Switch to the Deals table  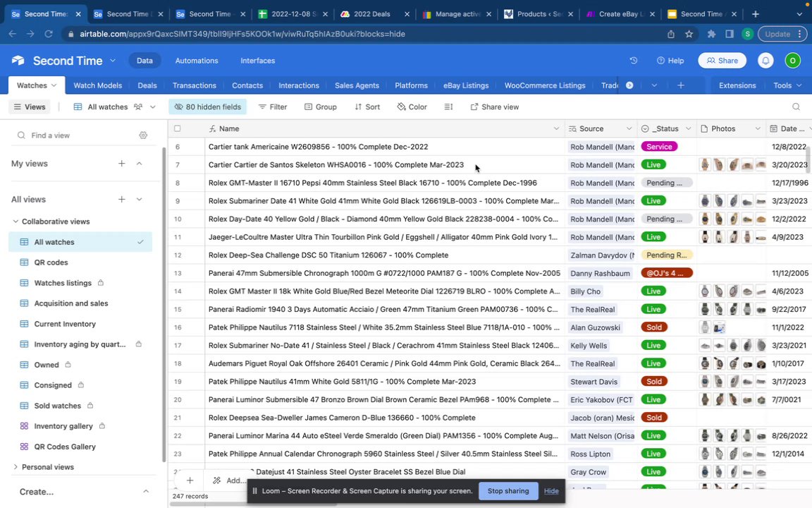click(x=147, y=85)
